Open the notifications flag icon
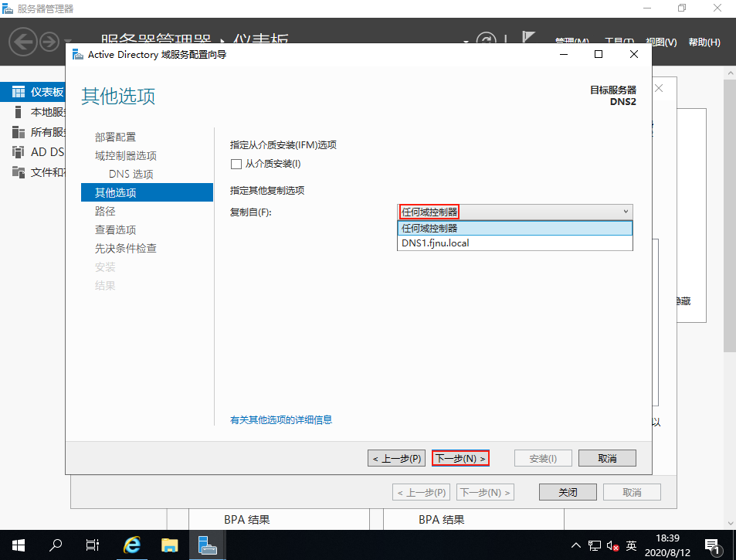Image resolution: width=736 pixels, height=560 pixels. click(x=528, y=38)
